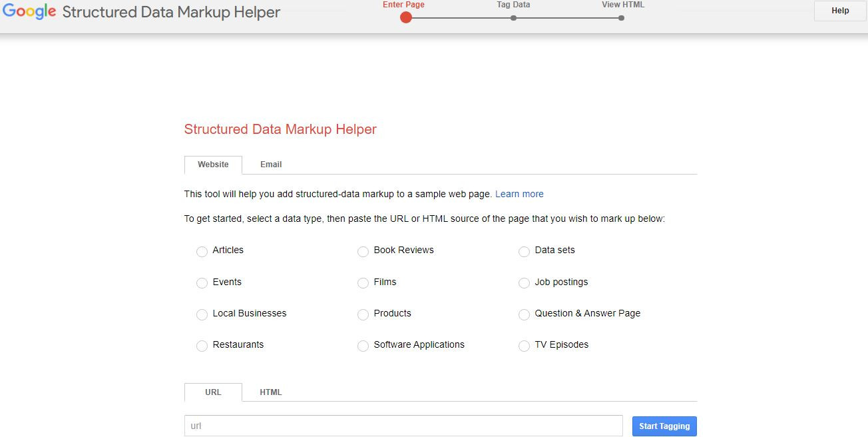
Task: Click the Start Tagging button
Action: point(664,426)
